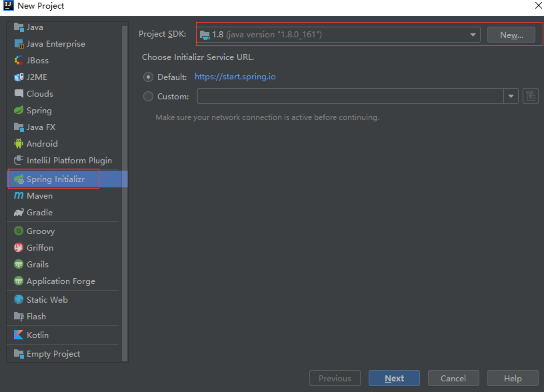Click the Cancel button
The width and height of the screenshot is (544, 392).
click(x=453, y=378)
